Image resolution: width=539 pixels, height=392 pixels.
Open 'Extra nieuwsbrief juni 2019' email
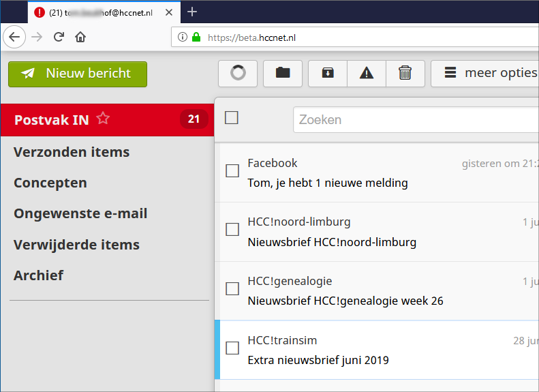tap(318, 360)
